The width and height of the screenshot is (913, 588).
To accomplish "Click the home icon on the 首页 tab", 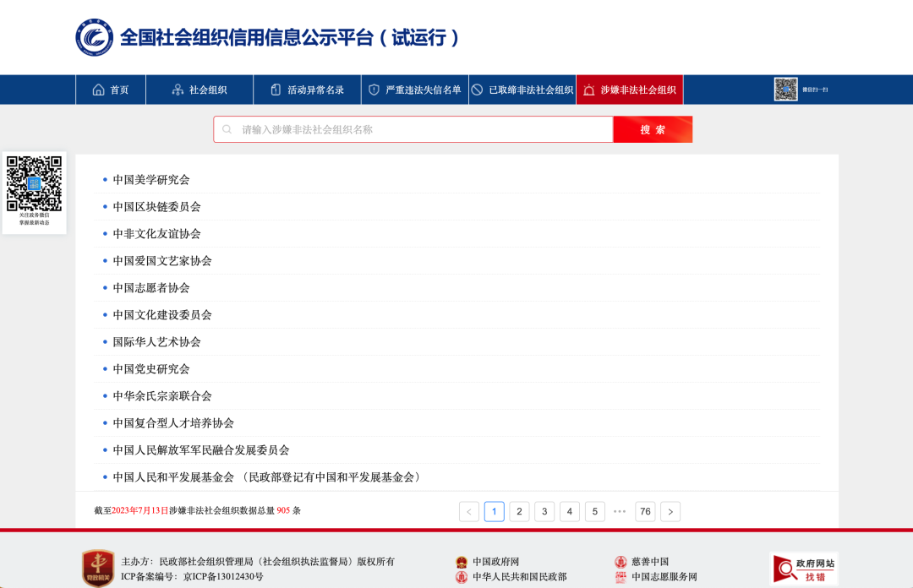I will pyautogui.click(x=98, y=90).
